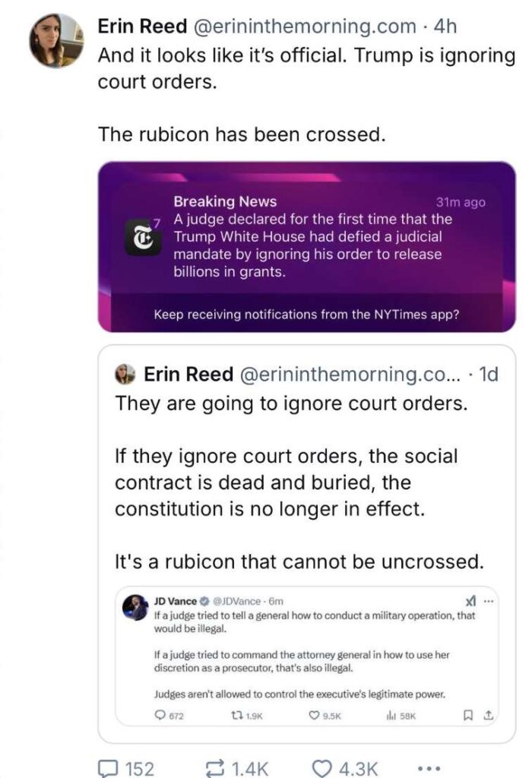
Task: Click JD Vance verified badge
Action: [x=204, y=602]
